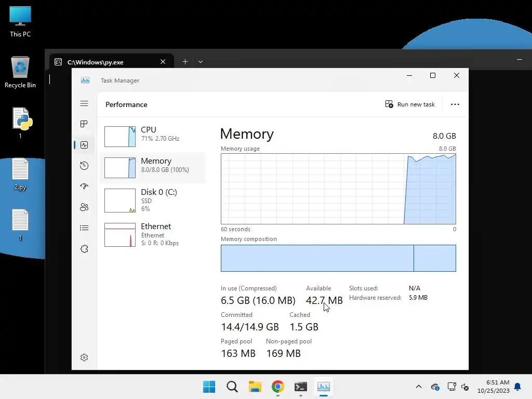532x399 pixels.
Task: Open terminal tab dropdown arrow
Action: click(201, 62)
